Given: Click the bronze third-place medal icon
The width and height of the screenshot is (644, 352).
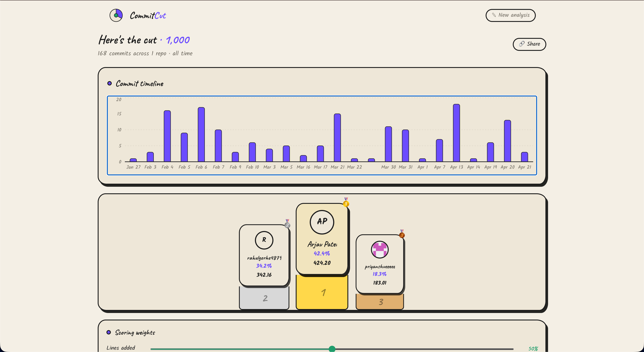Looking at the screenshot, I should [x=402, y=234].
